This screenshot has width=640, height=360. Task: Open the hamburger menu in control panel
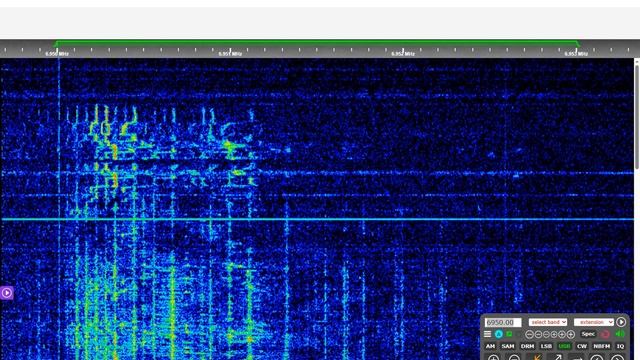point(487,334)
